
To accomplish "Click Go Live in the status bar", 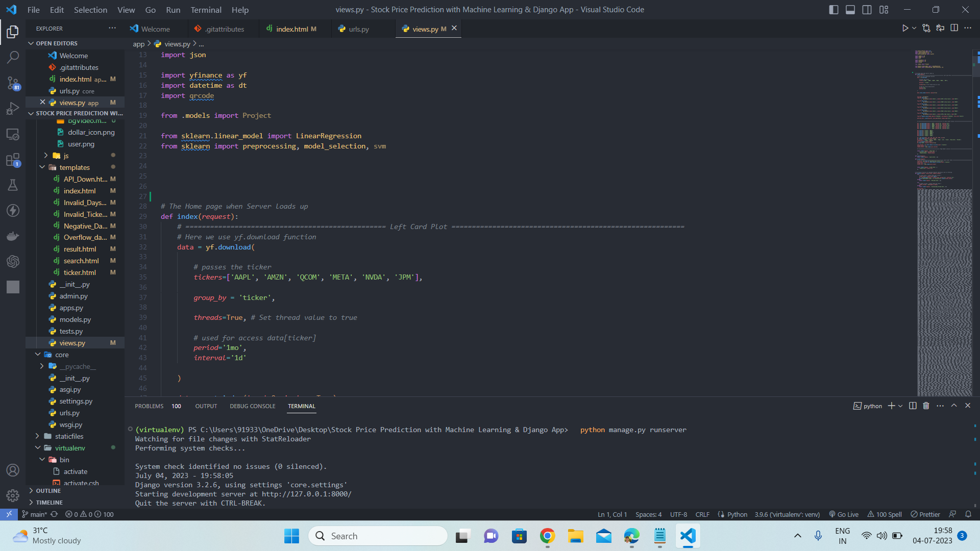I will 843,514.
